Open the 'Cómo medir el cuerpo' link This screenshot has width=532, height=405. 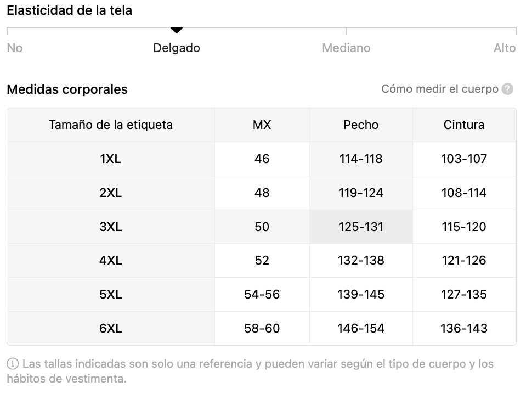pyautogui.click(x=440, y=89)
